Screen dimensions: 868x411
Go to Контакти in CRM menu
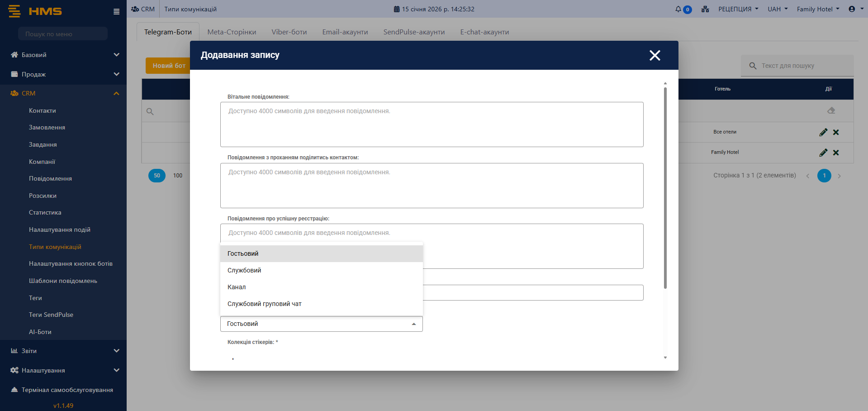[43, 110]
